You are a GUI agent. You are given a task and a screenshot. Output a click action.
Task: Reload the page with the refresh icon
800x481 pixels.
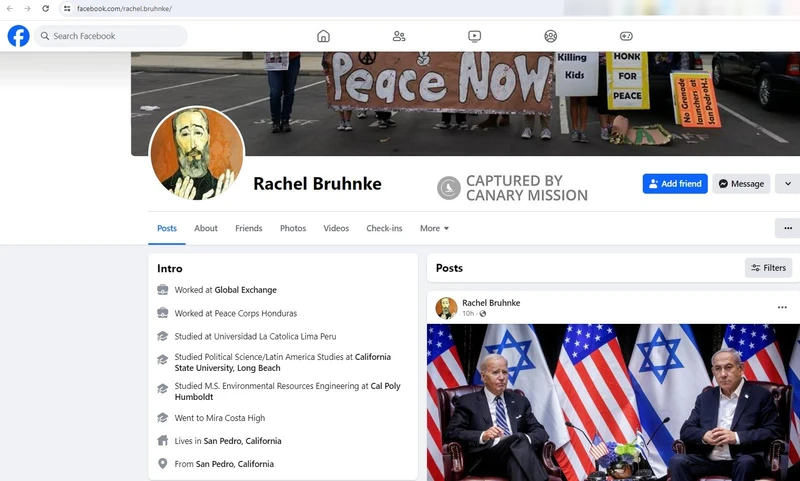[45, 9]
